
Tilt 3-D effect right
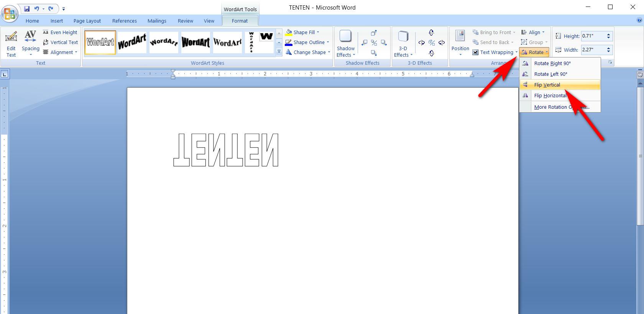[441, 43]
